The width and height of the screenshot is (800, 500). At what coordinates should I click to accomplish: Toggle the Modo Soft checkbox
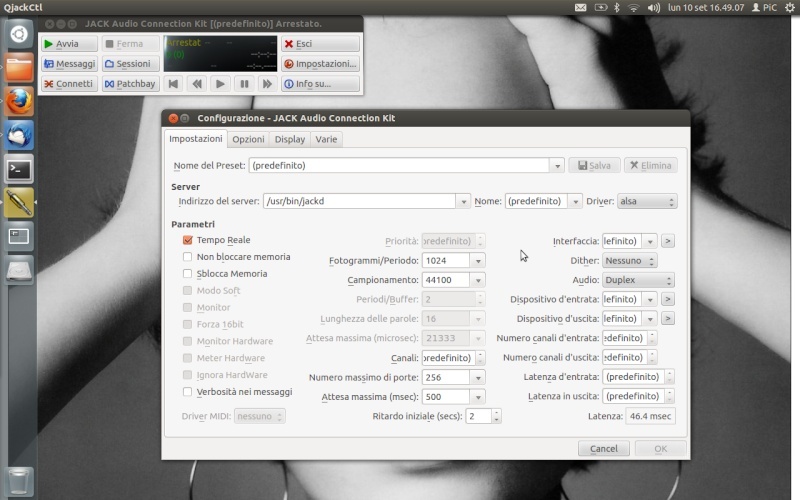pyautogui.click(x=188, y=290)
